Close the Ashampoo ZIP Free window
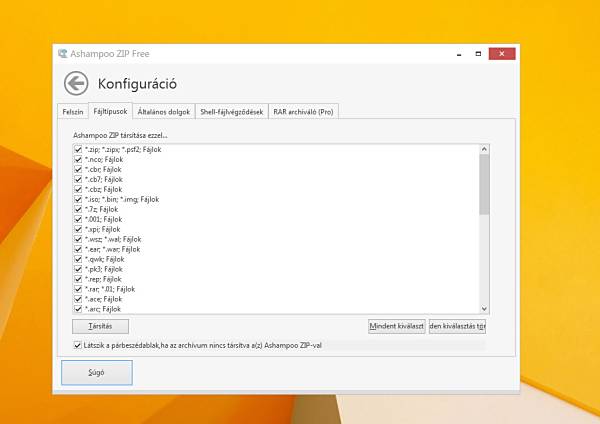Screen dimensions: 600x424 (x=502, y=54)
